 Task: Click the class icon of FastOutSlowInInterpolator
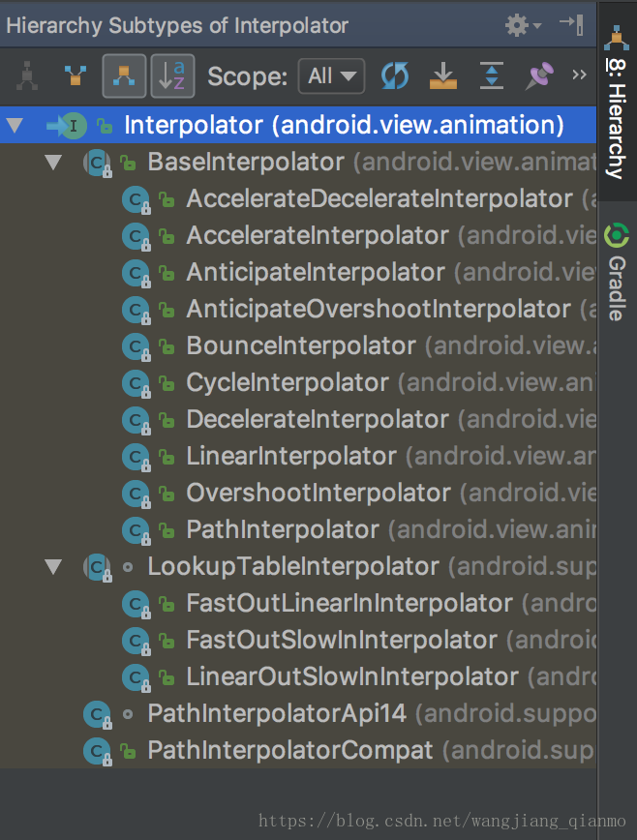coord(136,641)
